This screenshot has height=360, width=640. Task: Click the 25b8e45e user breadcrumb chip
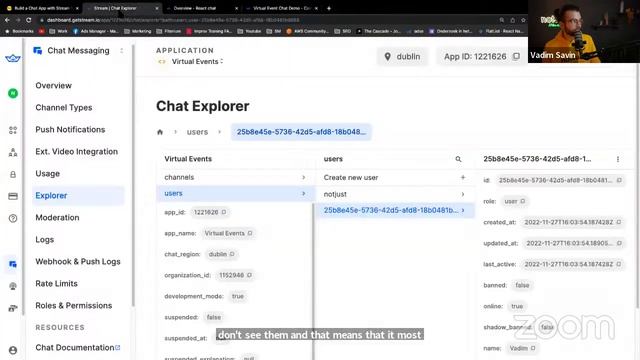(x=301, y=132)
